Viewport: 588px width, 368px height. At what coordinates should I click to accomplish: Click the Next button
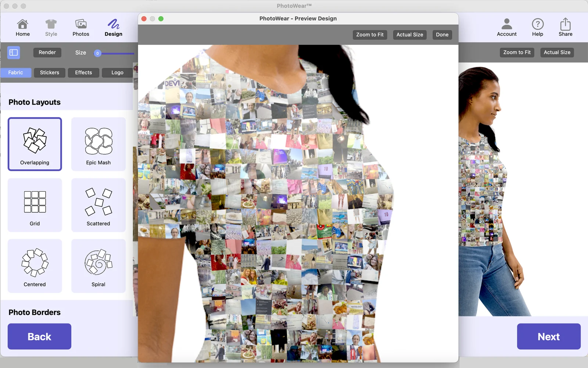tap(549, 336)
